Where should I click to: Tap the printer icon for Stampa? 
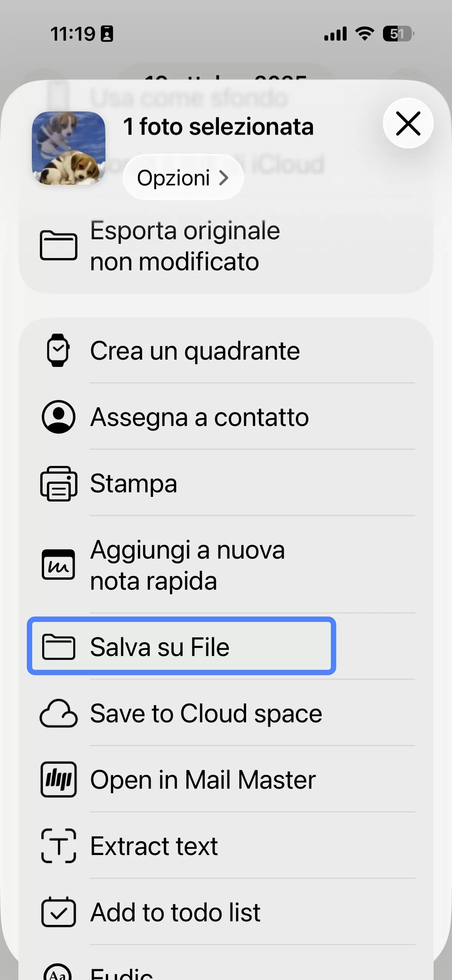coord(59,483)
